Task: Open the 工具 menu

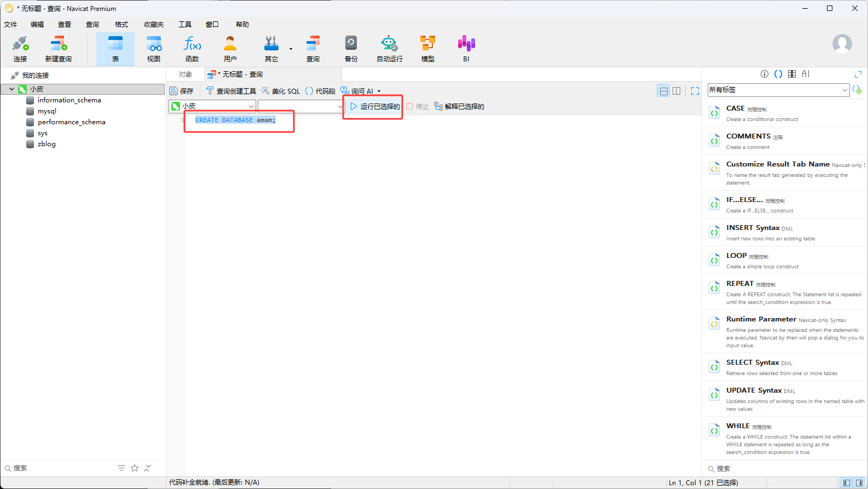Action: coord(185,25)
